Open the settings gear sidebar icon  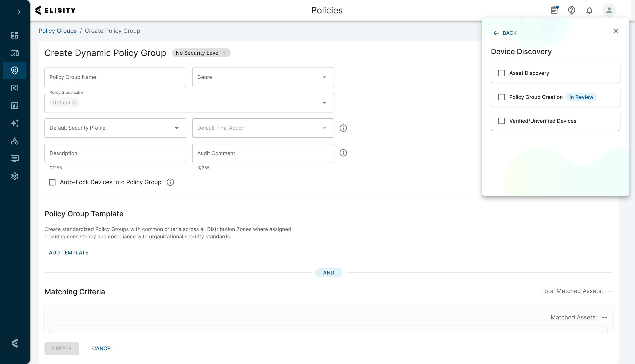click(15, 176)
